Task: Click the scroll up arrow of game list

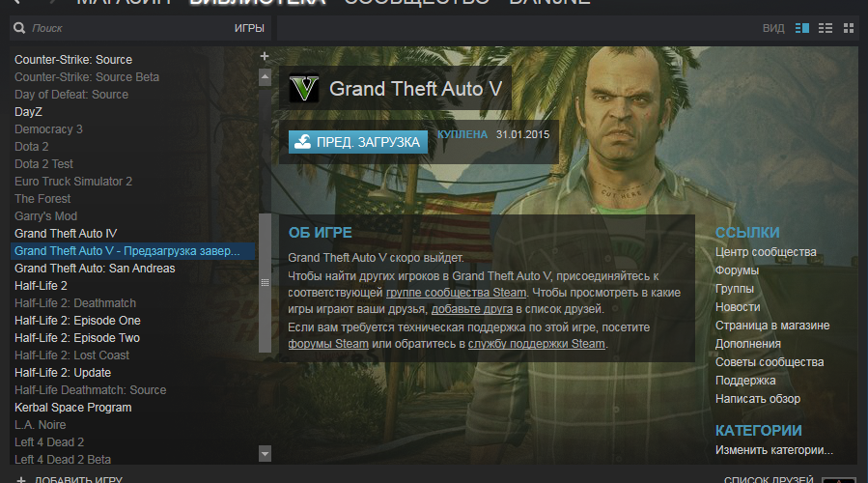Action: click(266, 77)
